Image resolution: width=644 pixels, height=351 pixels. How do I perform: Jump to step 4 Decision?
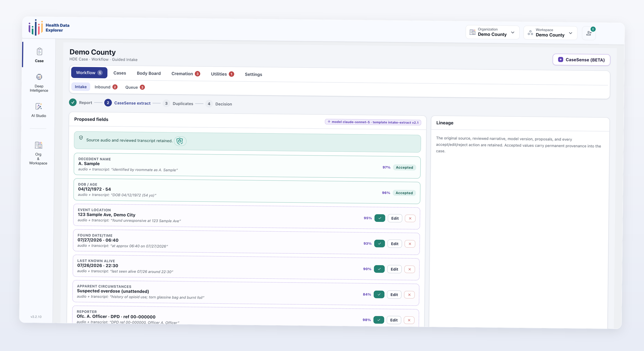[219, 104]
